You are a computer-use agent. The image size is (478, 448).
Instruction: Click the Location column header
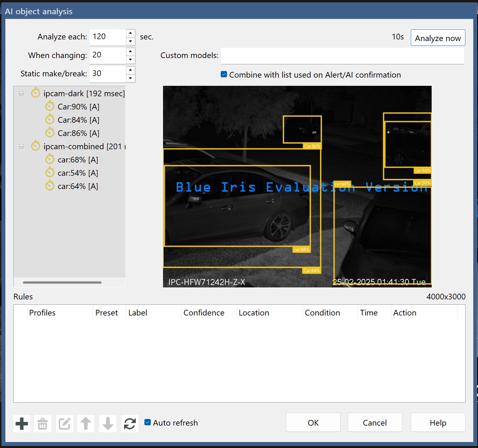tap(270, 313)
